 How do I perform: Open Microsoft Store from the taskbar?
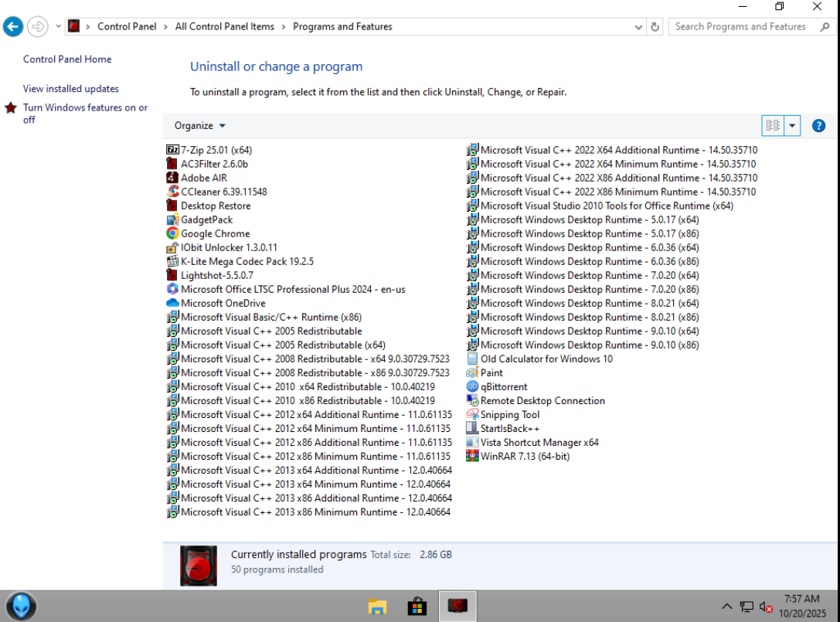tap(417, 607)
